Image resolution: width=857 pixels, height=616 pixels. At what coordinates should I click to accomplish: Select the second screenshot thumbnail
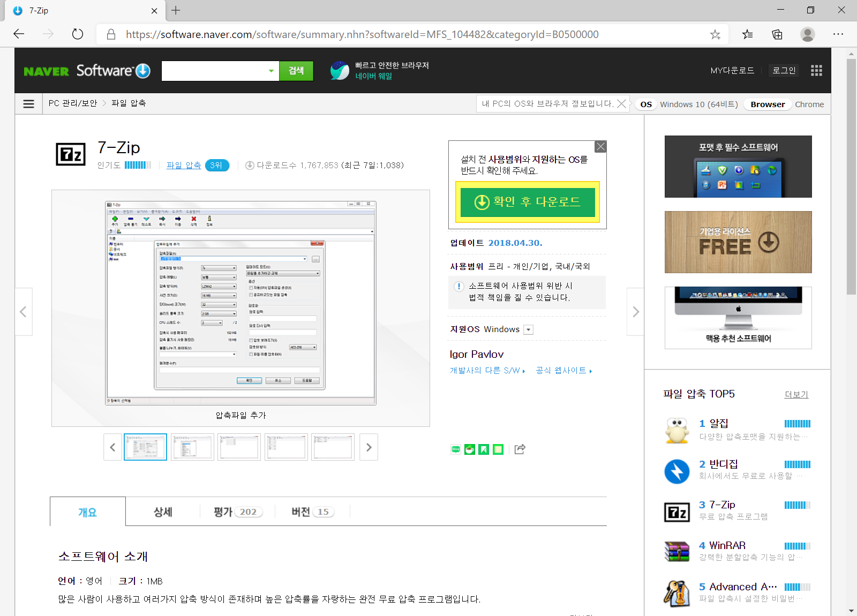point(192,447)
